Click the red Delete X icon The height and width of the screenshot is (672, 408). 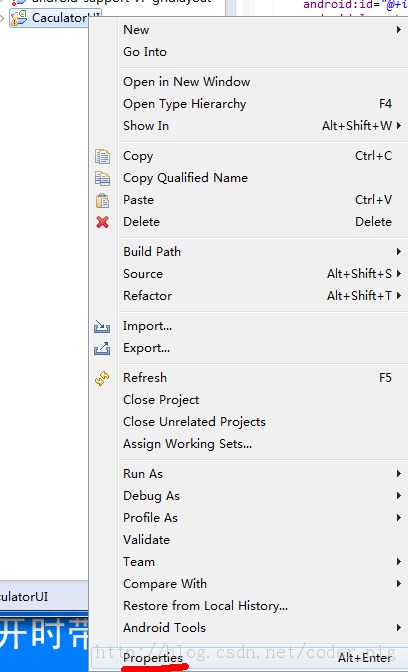[102, 222]
